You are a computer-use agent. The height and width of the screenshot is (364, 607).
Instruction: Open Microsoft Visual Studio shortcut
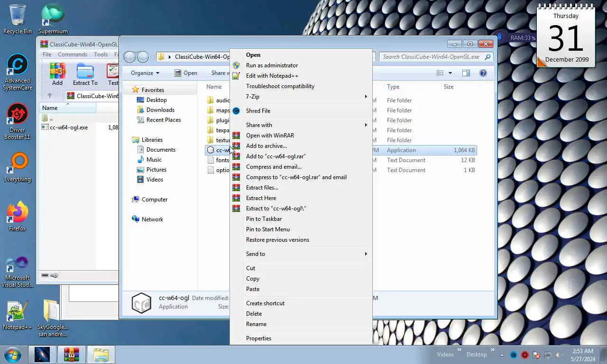[18, 272]
